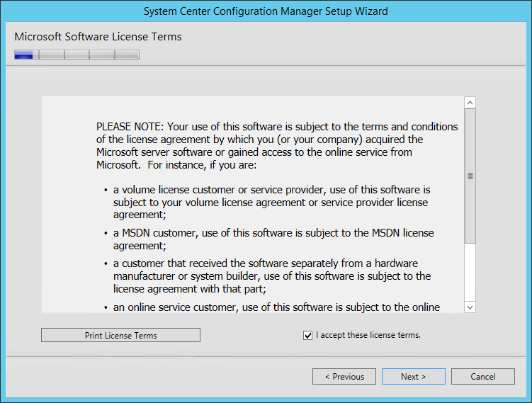Viewport: 532px width, 403px height.
Task: Click the I accept these license terms label
Action: coord(368,335)
